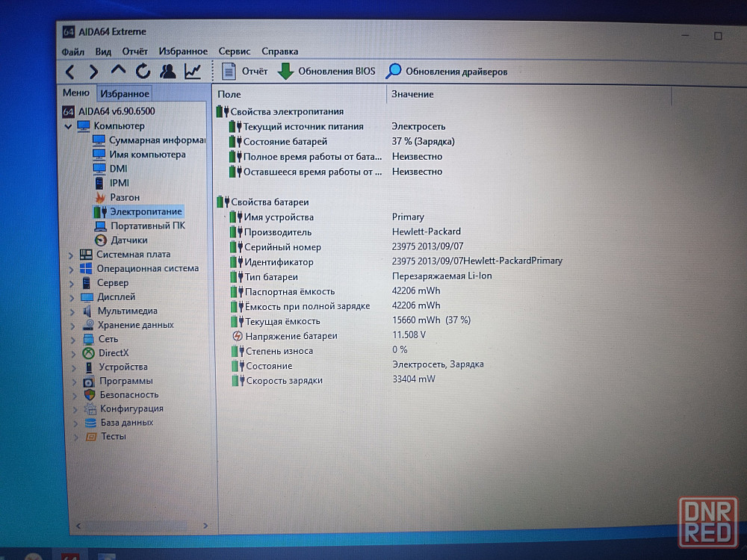Open the Сервис menu

point(234,52)
